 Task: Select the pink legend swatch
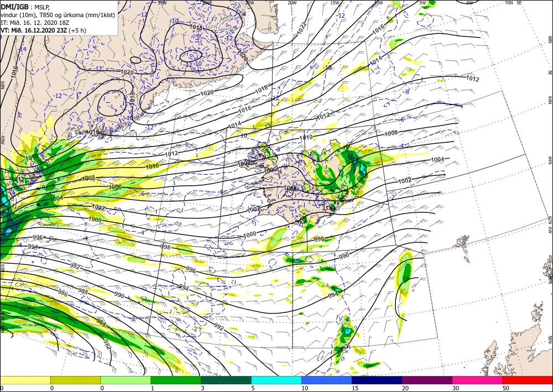(x=478, y=380)
